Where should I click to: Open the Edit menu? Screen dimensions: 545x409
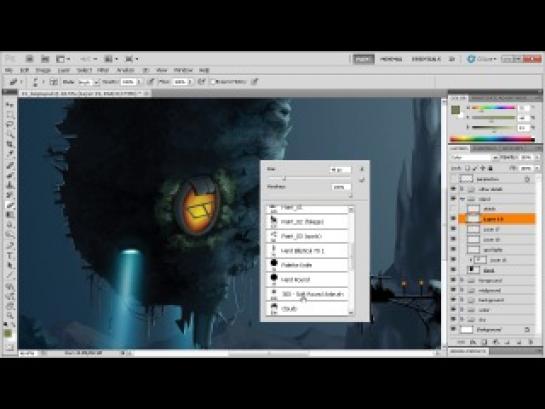[x=24, y=70]
